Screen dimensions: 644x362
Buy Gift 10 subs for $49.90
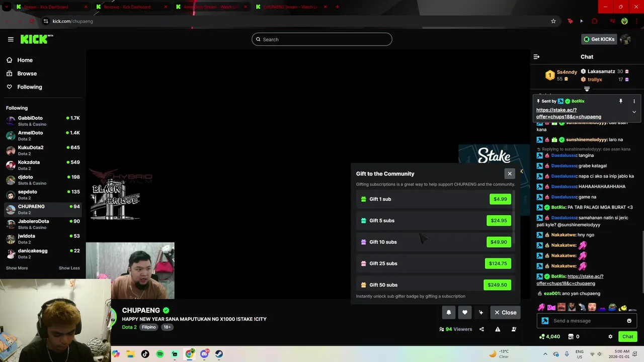[499, 242]
